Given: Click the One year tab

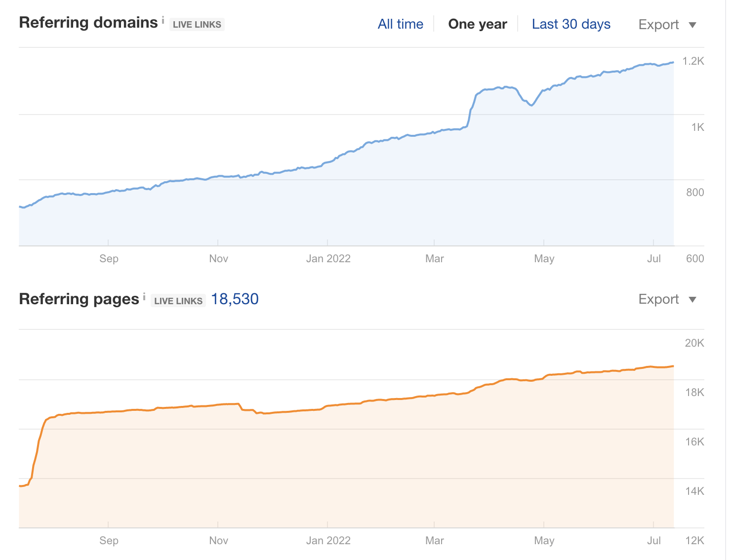Looking at the screenshot, I should (477, 23).
